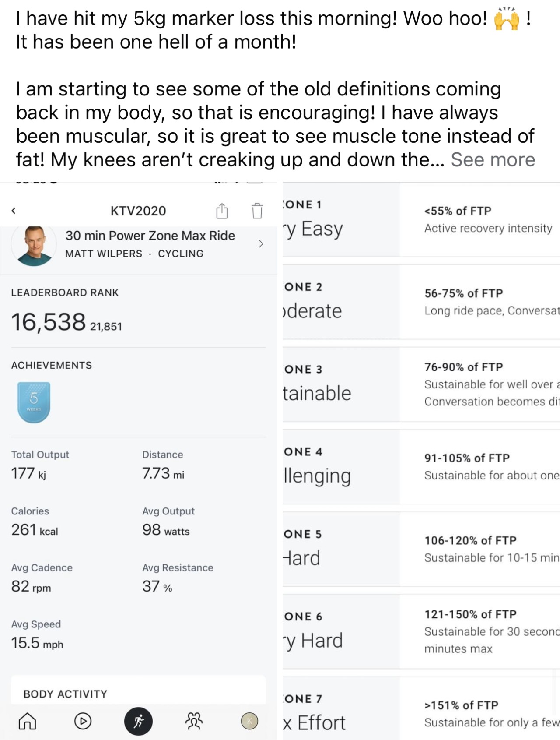Open the classes play icon tab
The height and width of the screenshot is (740, 560).
pos(83,721)
